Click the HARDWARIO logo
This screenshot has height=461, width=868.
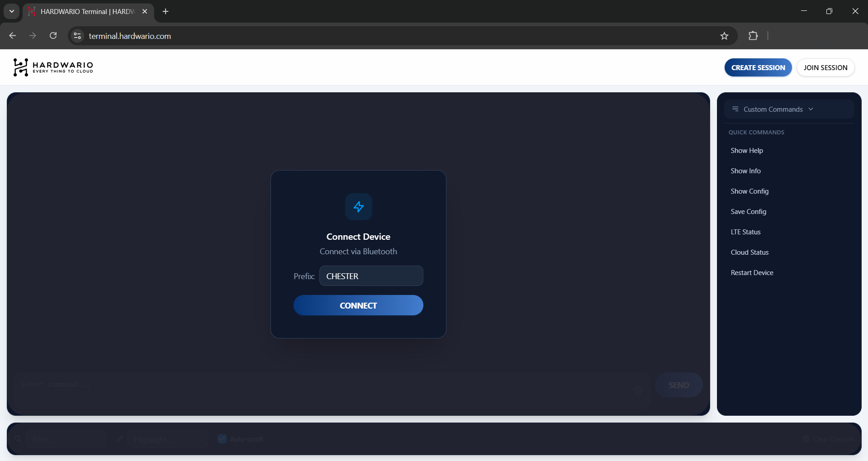pyautogui.click(x=53, y=67)
